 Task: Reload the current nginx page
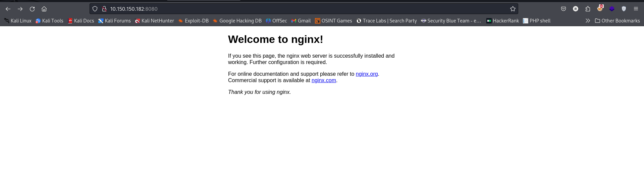click(32, 9)
